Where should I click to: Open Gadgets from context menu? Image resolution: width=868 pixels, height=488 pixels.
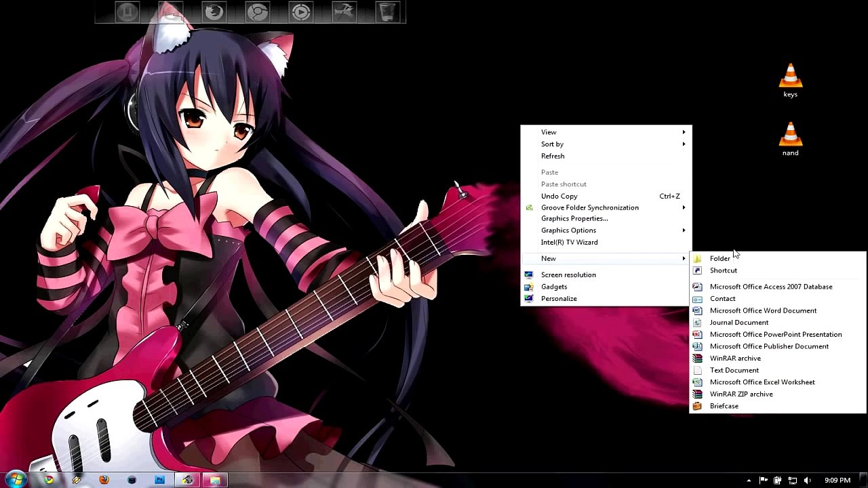pyautogui.click(x=606, y=287)
